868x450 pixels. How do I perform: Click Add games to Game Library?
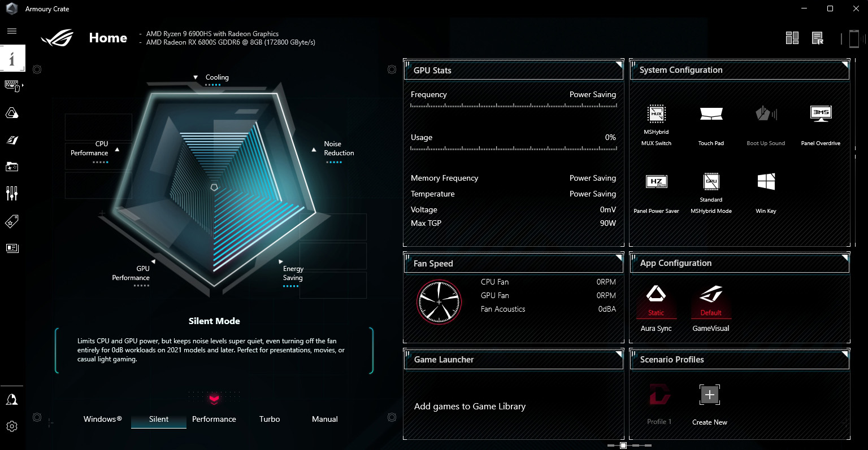[470, 407]
